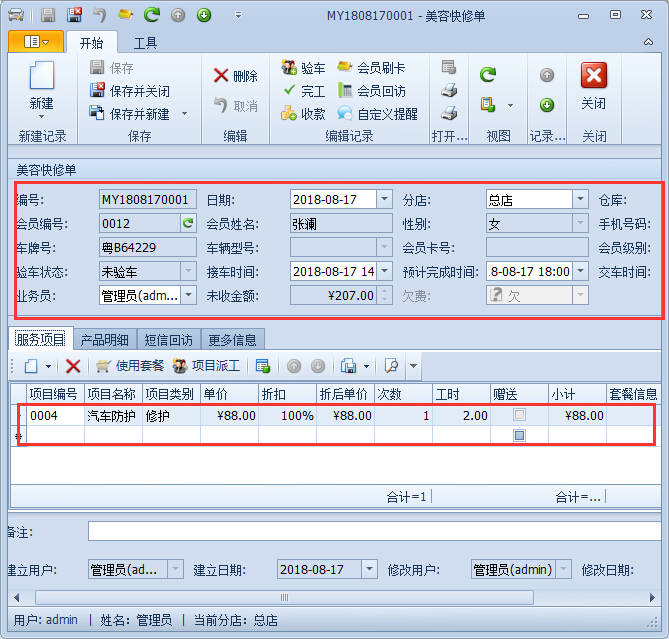
Task: Open 自定义提醒 custom reminder
Action: [x=345, y=114]
